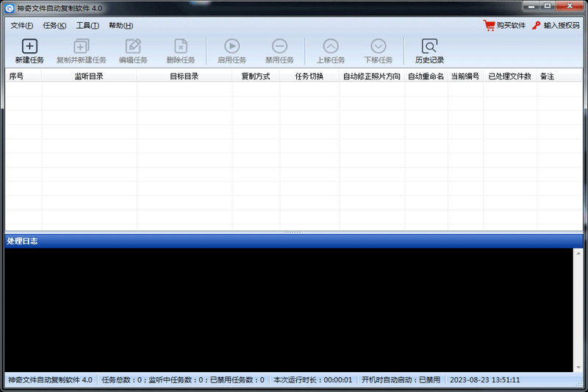Click the log scrollbar up arrow

(578, 254)
